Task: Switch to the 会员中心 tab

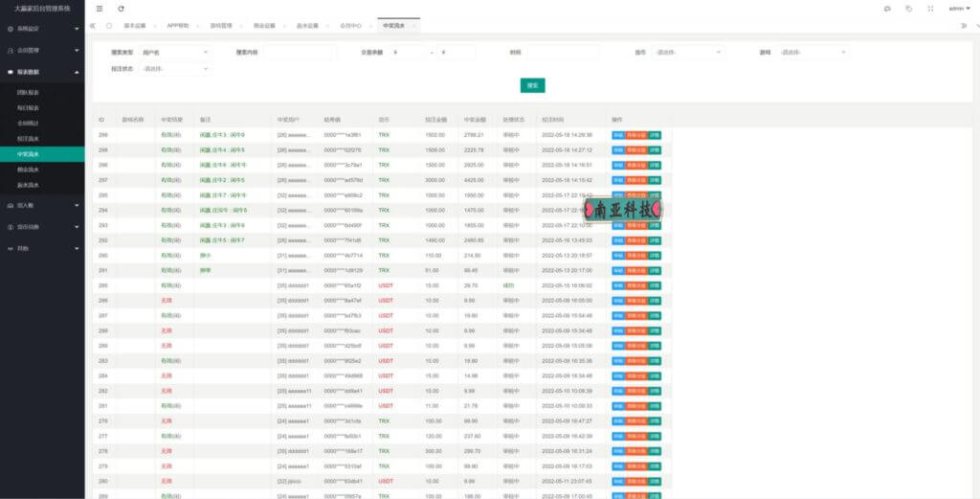Action: click(350, 26)
